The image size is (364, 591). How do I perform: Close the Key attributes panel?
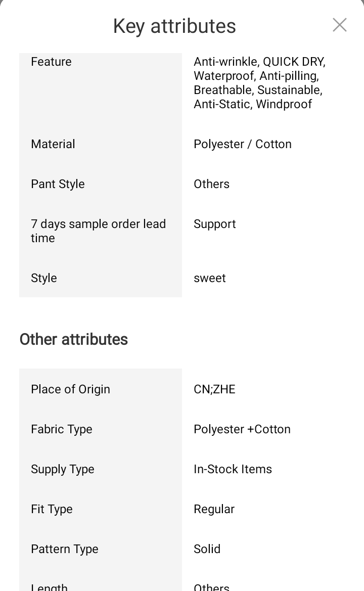click(x=339, y=25)
